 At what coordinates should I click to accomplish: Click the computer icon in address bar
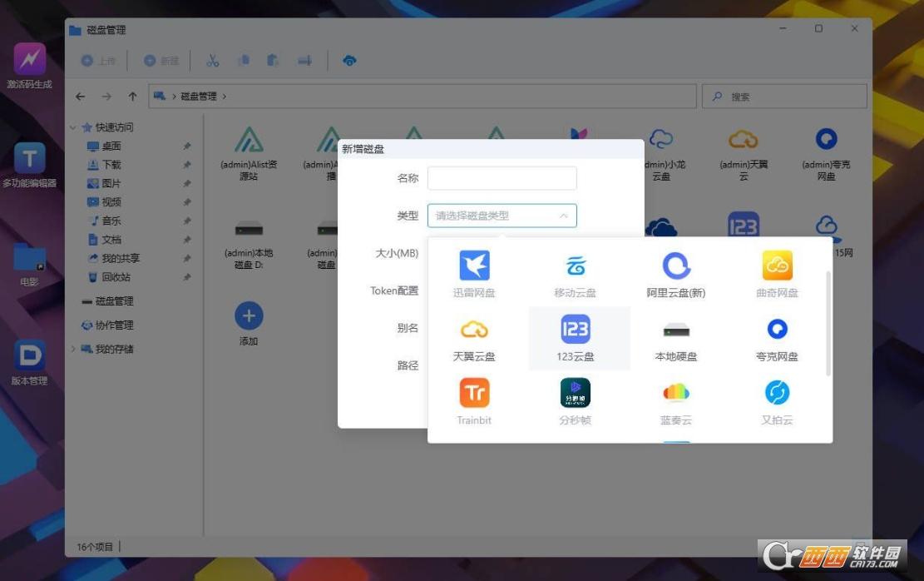(159, 96)
